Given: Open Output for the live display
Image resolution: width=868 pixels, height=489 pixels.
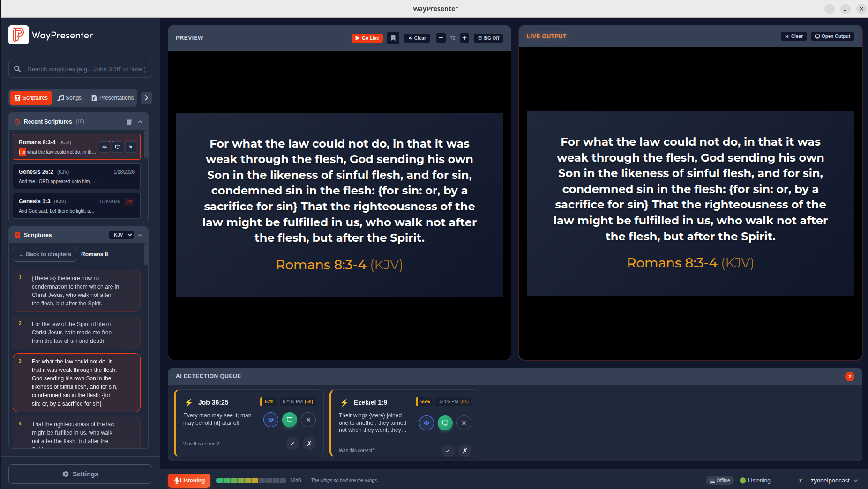Looking at the screenshot, I should pos(832,36).
